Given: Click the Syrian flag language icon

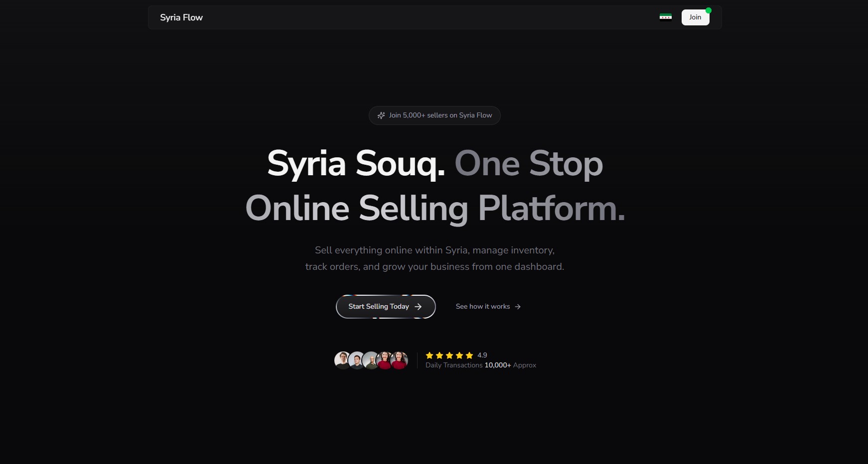Looking at the screenshot, I should click(665, 17).
